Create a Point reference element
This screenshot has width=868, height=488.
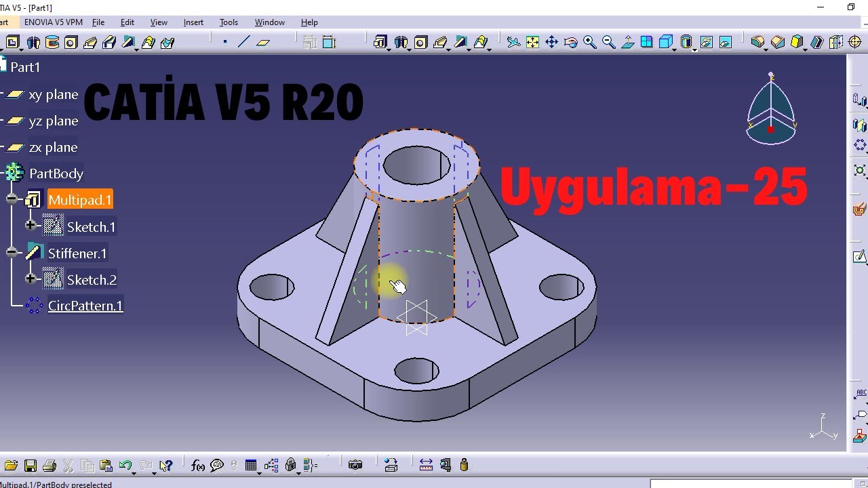click(x=225, y=42)
